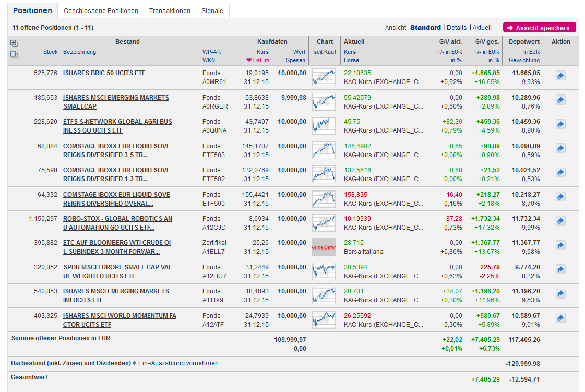Click action icon for iShares Emerging Markets IMI row
Image resolution: width=585 pixels, height=392 pixels.
560,294
